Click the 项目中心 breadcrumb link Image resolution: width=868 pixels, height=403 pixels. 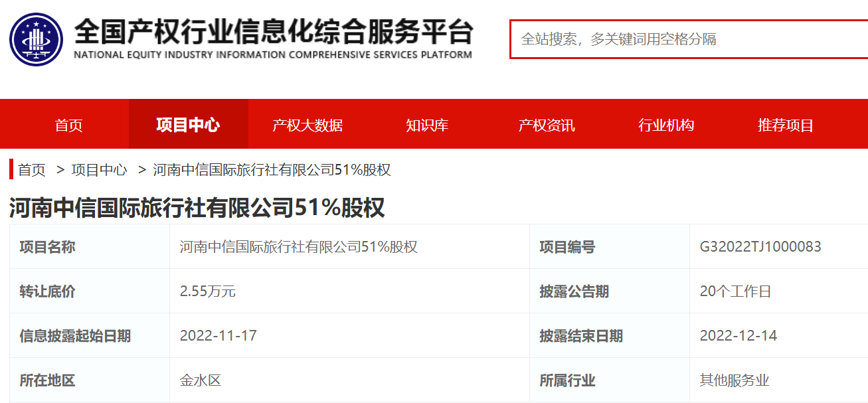click(99, 170)
